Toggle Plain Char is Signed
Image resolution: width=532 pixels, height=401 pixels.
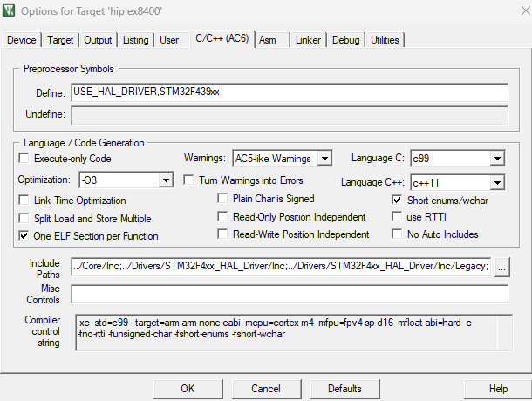point(222,199)
